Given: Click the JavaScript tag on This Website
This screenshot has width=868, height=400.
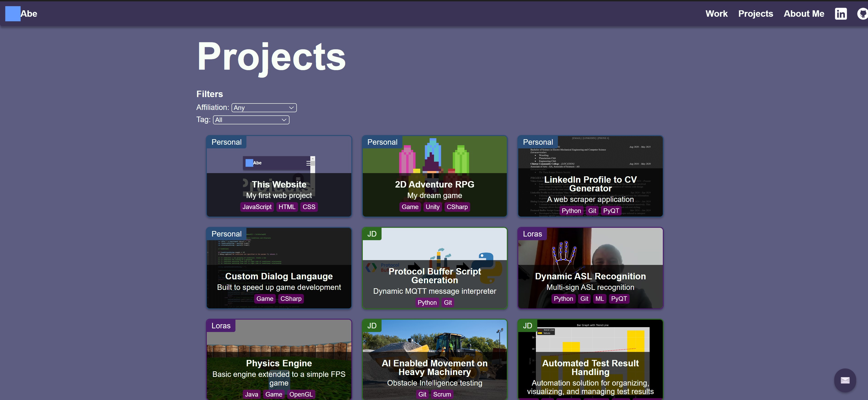Looking at the screenshot, I should point(257,207).
